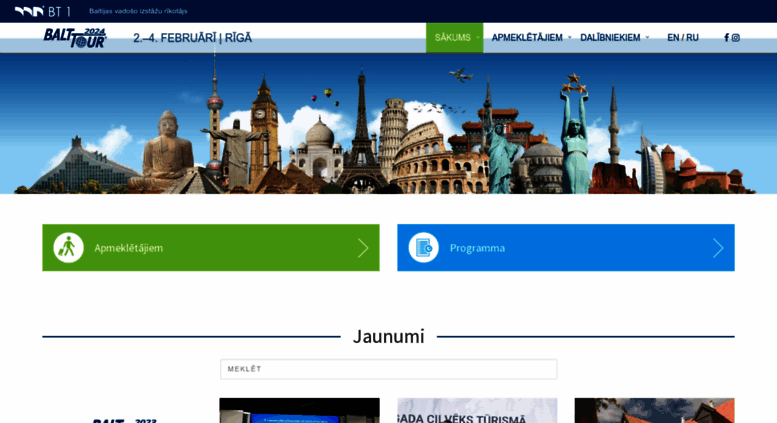Switch language to RU
Viewport: 777px width, 423px height.
(x=692, y=38)
